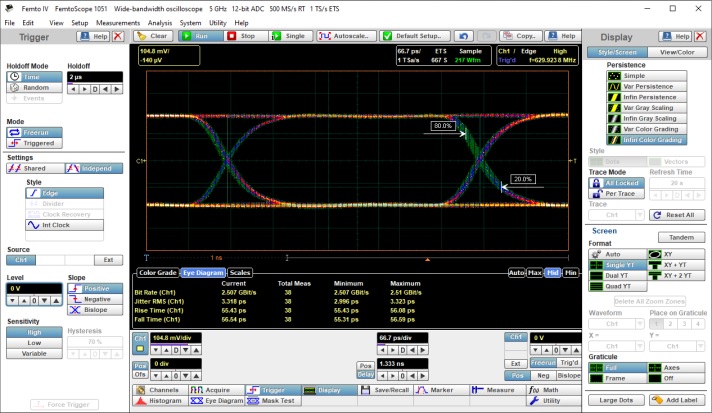Viewport: 712px width, 413px height.
Task: Open the Math panel
Action: [551, 389]
